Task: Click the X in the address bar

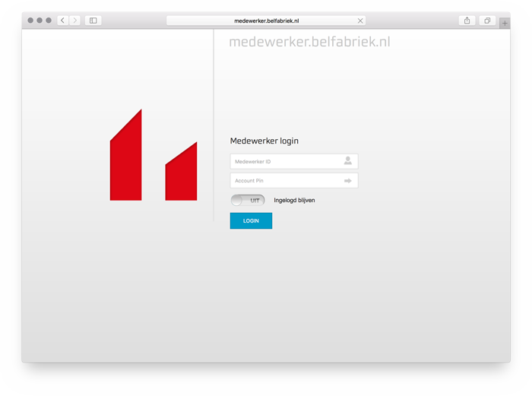Action: point(360,21)
